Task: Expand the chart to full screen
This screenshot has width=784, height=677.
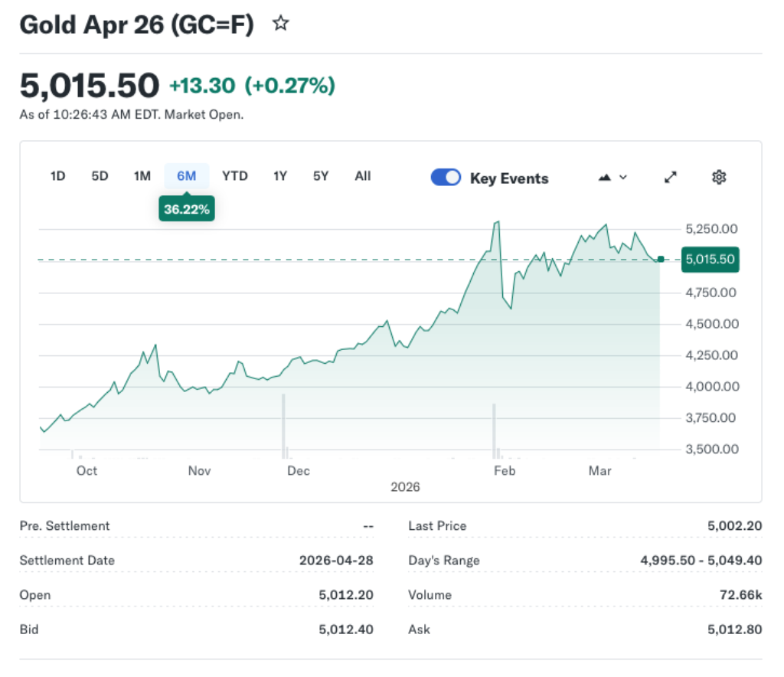Action: tap(671, 178)
